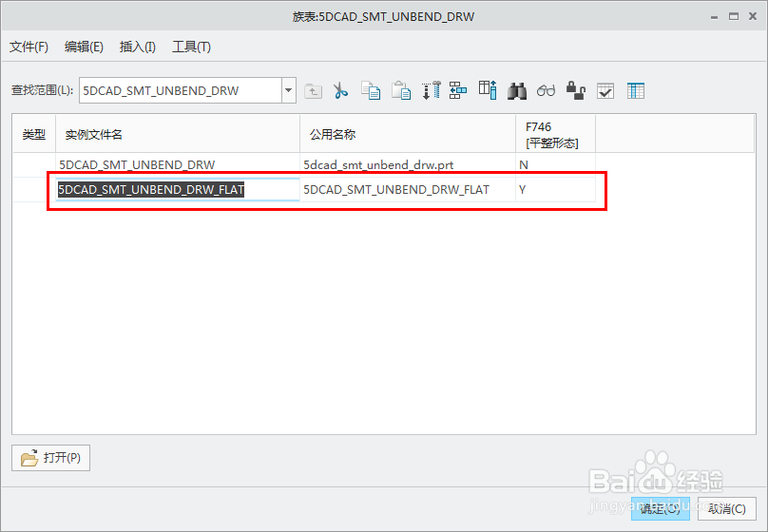Expand the 查找范围 dropdown arrow

click(289, 90)
